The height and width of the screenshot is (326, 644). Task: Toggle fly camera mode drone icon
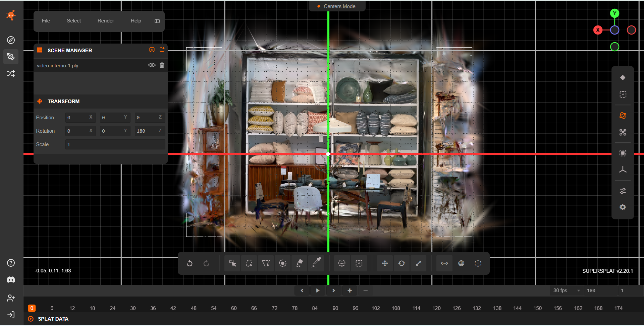pos(623,132)
